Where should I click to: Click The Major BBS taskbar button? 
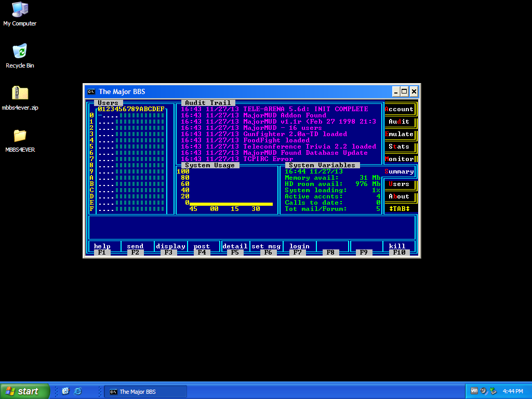click(145, 392)
